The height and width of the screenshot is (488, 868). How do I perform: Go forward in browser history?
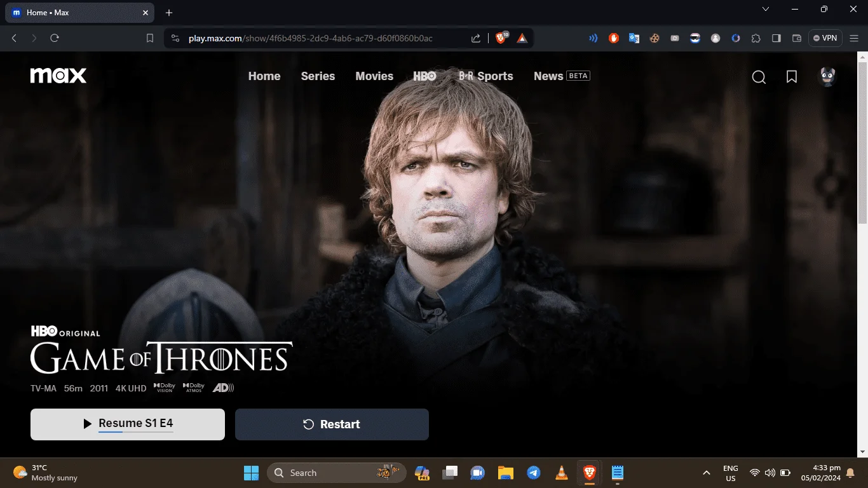[x=34, y=38]
